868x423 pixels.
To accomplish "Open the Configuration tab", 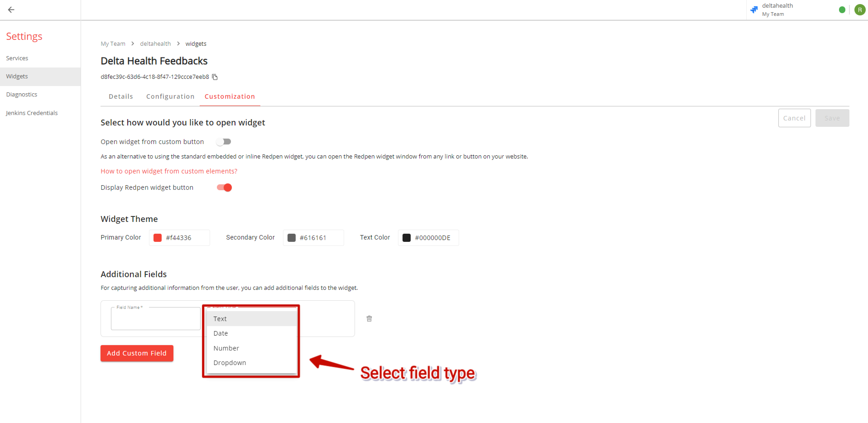I will click(x=170, y=96).
